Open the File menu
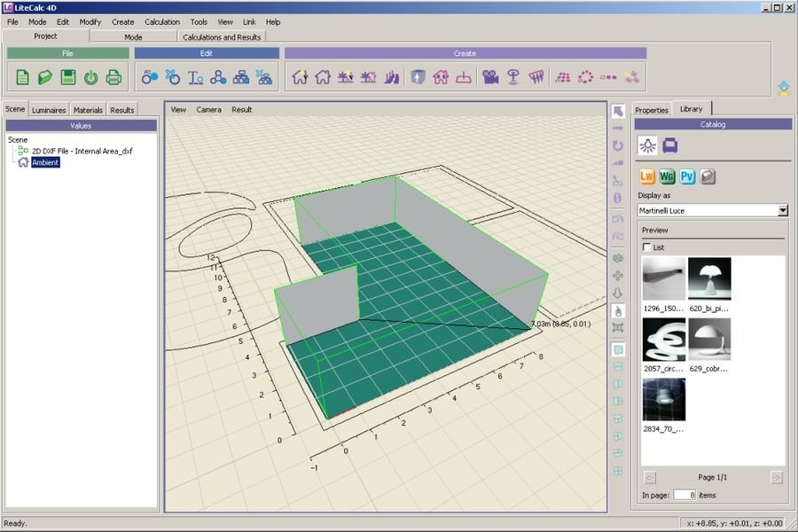 coord(12,22)
